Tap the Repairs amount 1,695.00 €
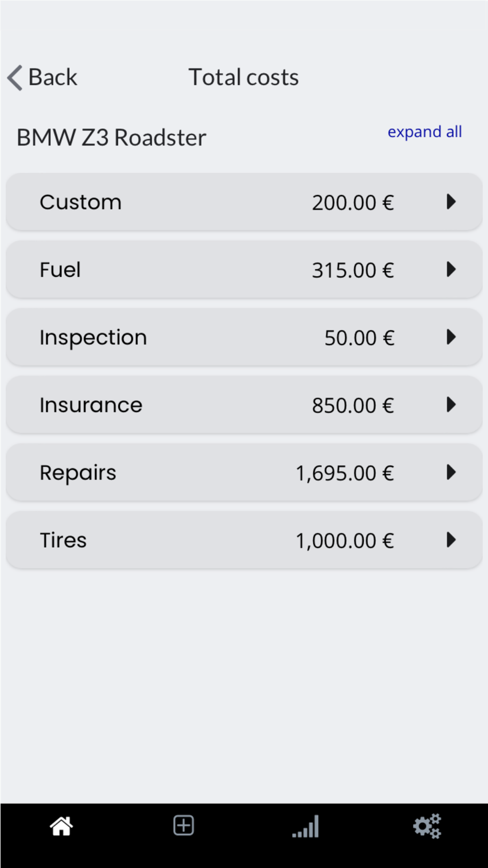Viewport: 488px width, 868px height. 345,473
